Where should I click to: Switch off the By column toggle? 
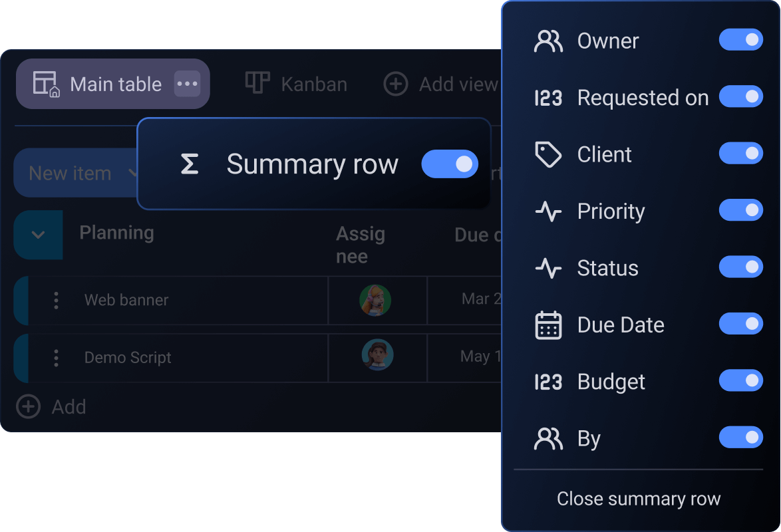tap(740, 438)
